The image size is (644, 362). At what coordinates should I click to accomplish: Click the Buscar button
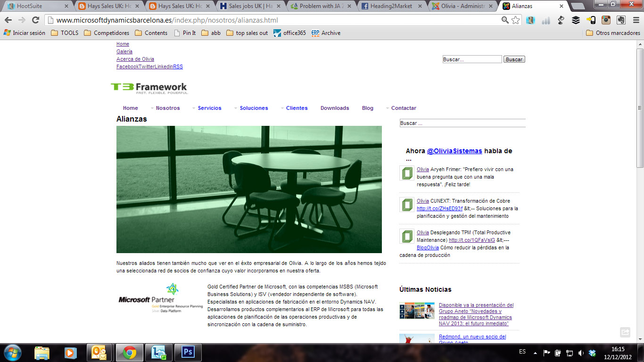click(x=514, y=59)
